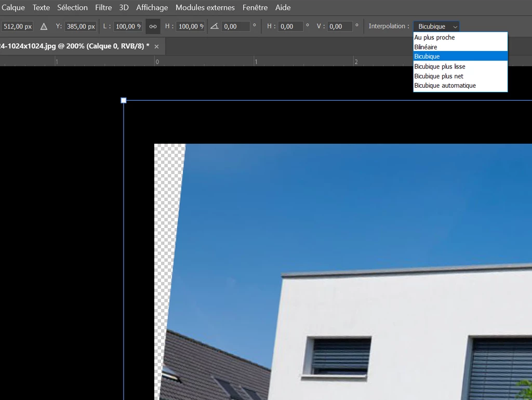
Task: Open the Modules externes menu
Action: 205,7
